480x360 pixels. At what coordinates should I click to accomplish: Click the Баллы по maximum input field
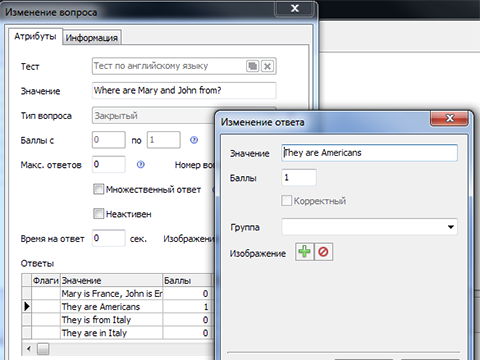click(164, 140)
